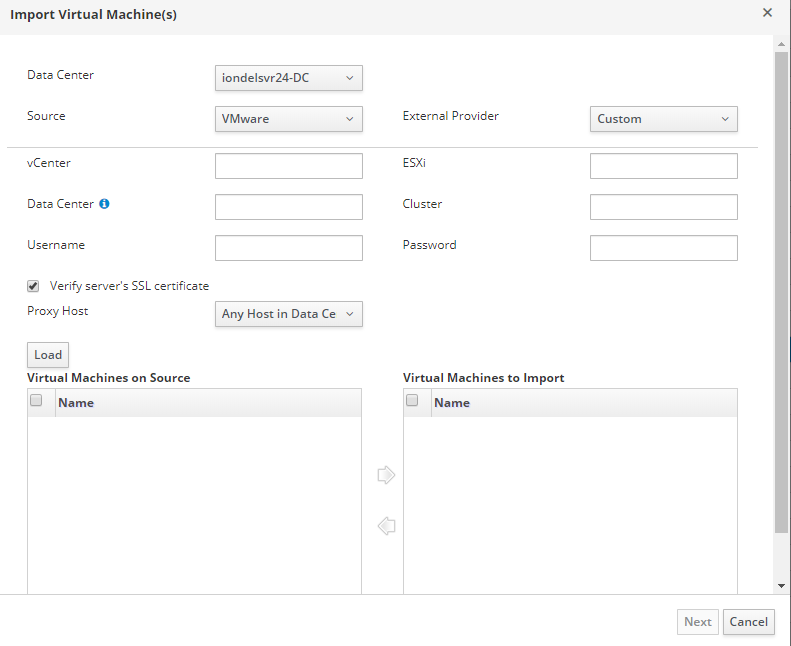791x646 pixels.
Task: Click the Password input field
Action: (x=663, y=248)
